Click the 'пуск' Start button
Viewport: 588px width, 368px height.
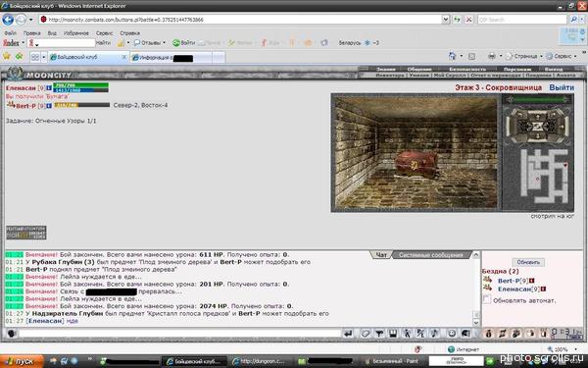[21, 361]
